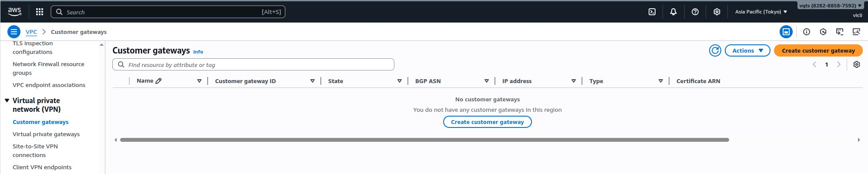Collapse the Virtual private network (VPN) section
Image resolution: width=868 pixels, height=174 pixels.
7,100
